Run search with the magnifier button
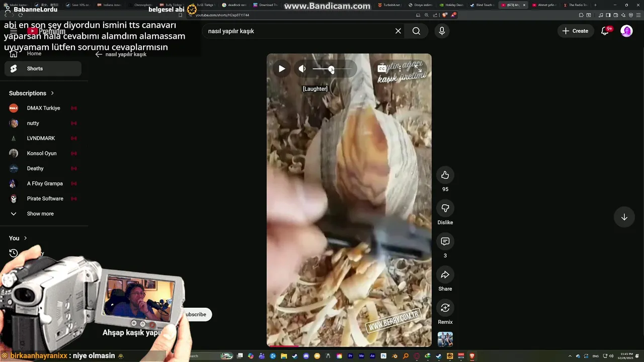 416,31
